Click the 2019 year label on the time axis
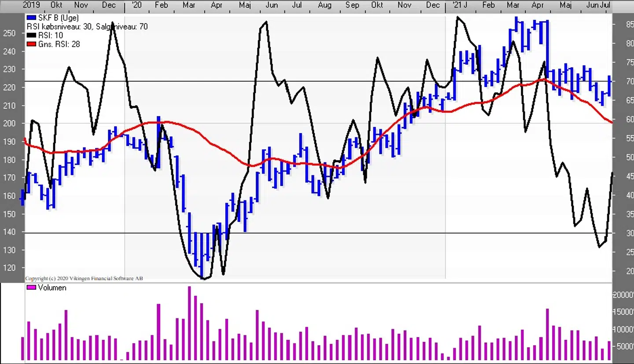 [x=32, y=5]
